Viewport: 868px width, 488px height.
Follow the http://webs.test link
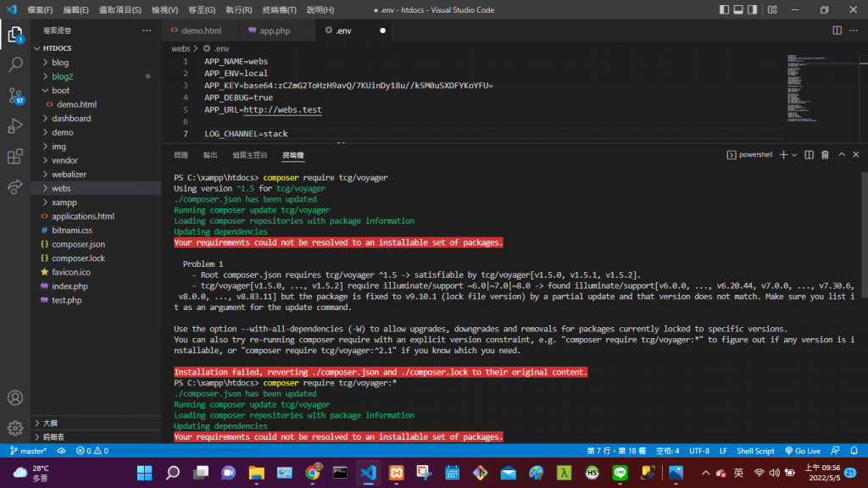pos(282,109)
